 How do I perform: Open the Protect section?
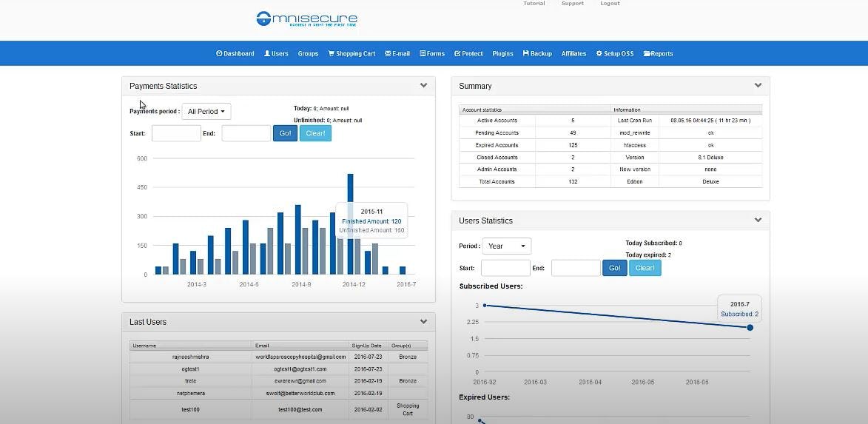[x=468, y=54]
